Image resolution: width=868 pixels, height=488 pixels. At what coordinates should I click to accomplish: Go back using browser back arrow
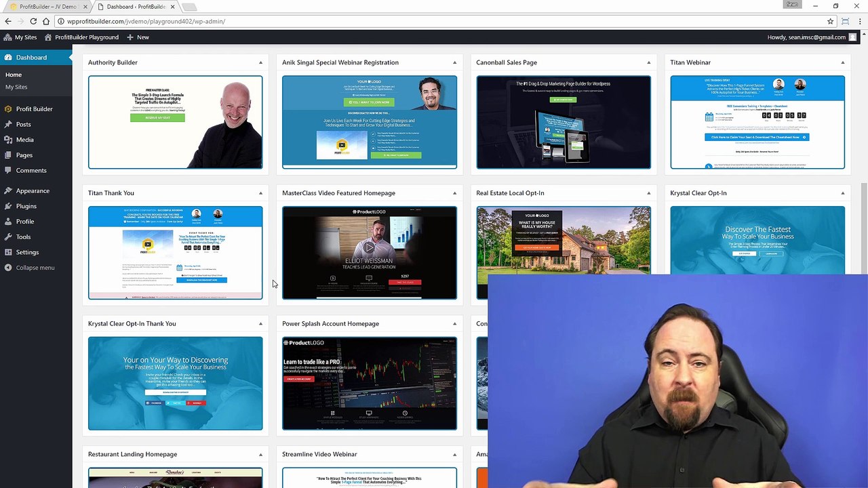point(8,21)
